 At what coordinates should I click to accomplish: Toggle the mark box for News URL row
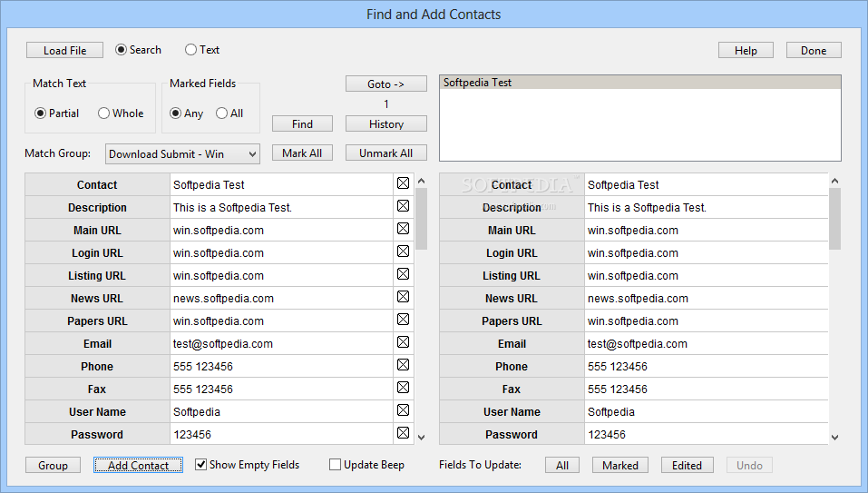pyautogui.click(x=403, y=296)
